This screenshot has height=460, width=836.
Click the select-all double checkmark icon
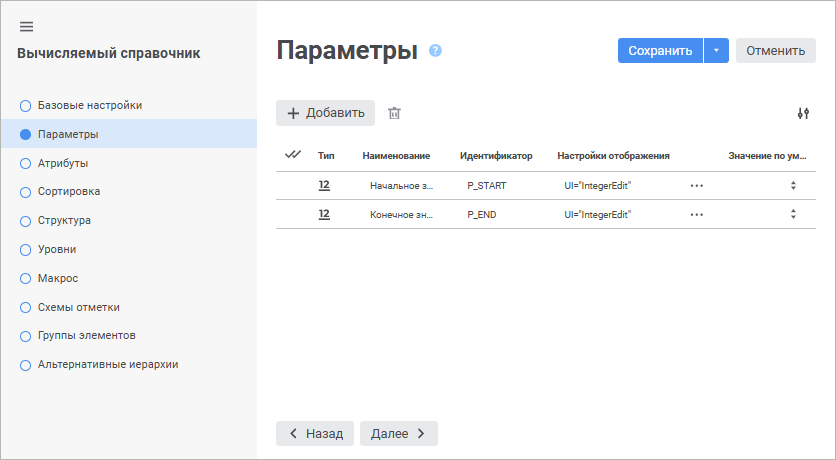pyautogui.click(x=293, y=155)
